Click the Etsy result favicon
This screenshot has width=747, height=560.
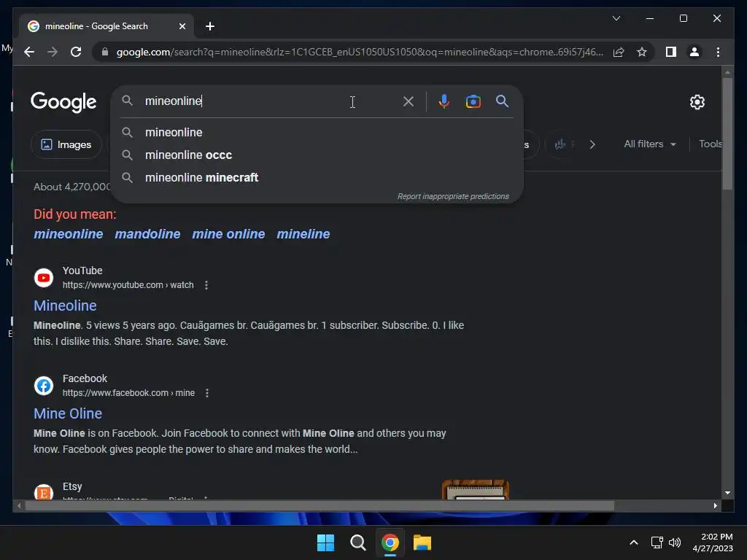(44, 492)
